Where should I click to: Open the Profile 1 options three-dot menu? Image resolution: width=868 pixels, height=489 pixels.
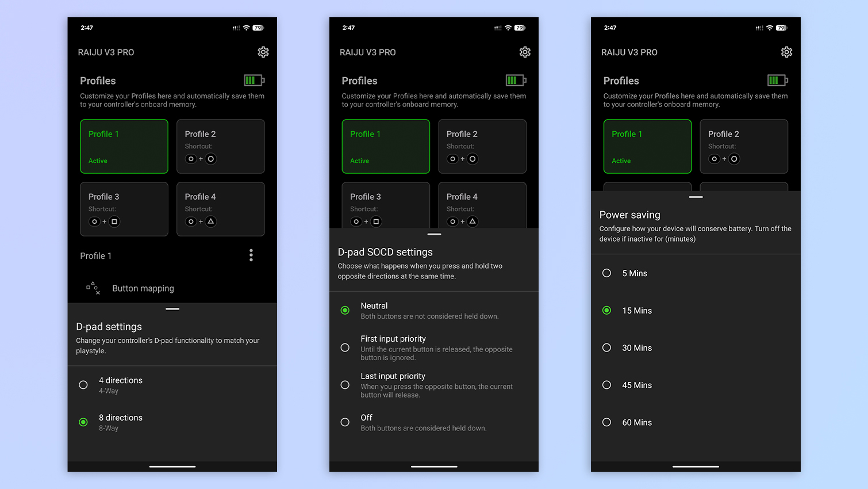point(251,255)
